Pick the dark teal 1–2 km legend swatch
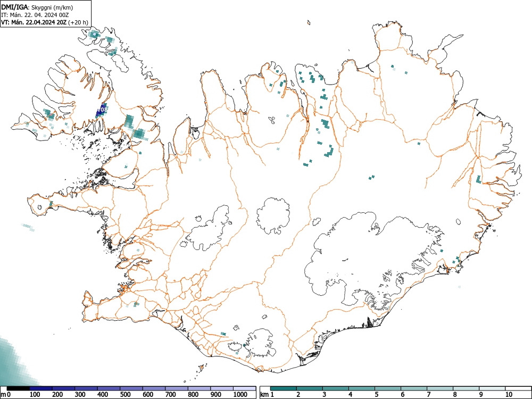The image size is (532, 399). pyautogui.click(x=284, y=388)
